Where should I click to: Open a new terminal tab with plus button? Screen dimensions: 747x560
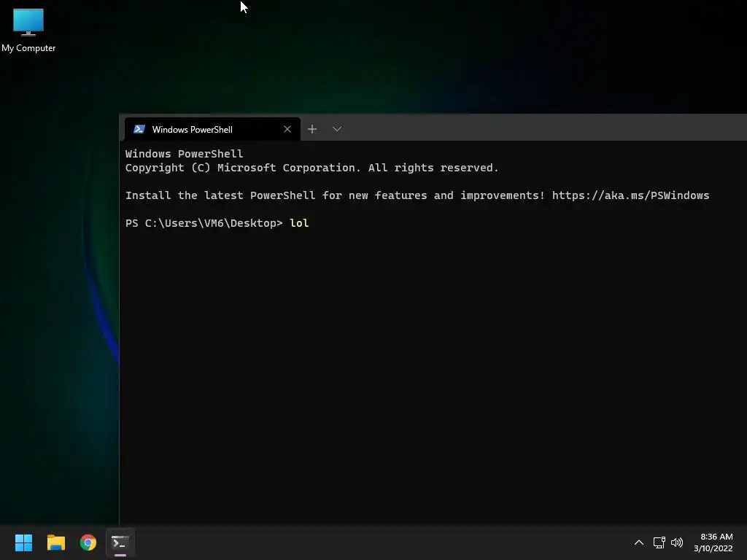[312, 129]
